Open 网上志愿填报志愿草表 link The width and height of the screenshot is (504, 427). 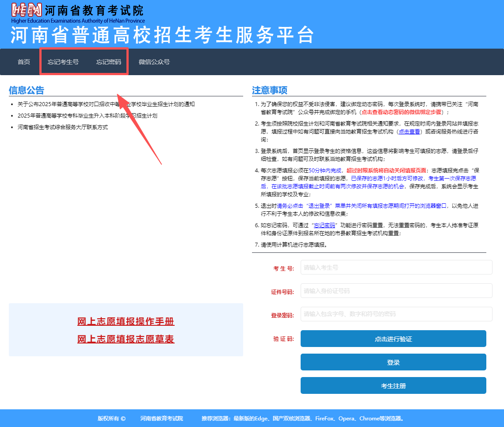126,339
